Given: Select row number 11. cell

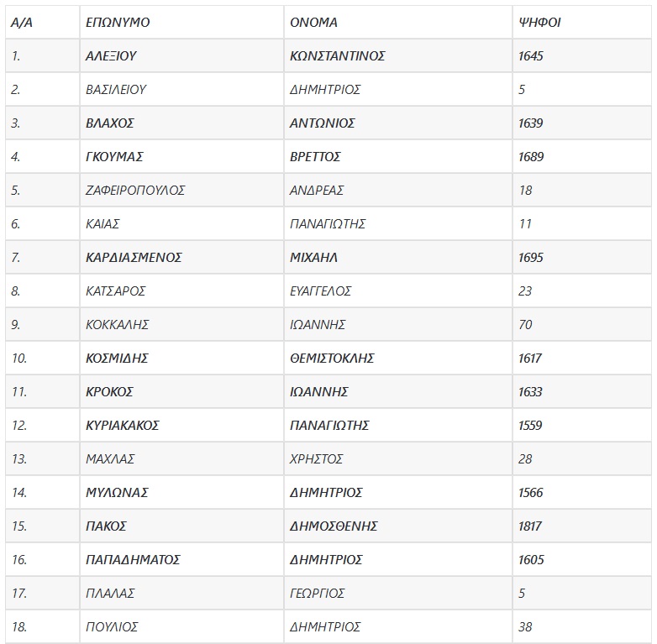Looking at the screenshot, I should pos(19,392).
